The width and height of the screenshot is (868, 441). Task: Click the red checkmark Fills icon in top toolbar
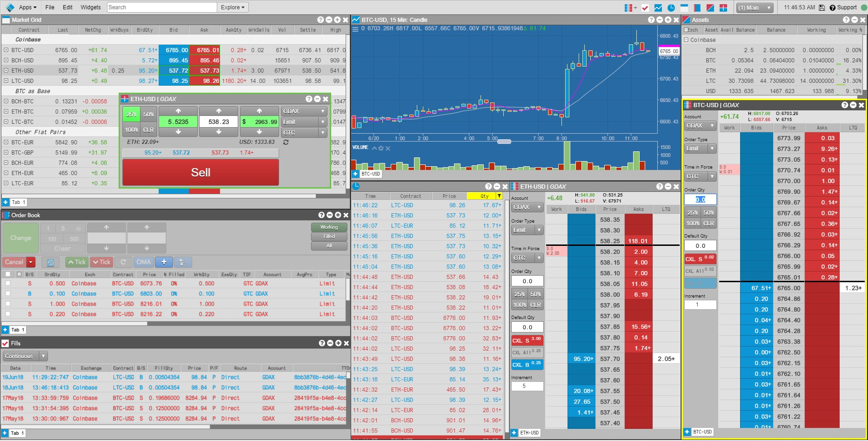click(645, 7)
